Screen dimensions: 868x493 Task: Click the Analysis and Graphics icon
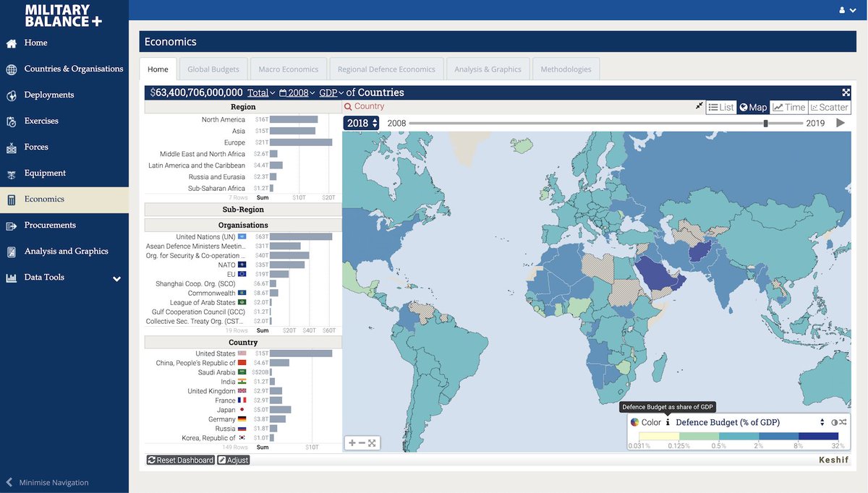tap(11, 252)
